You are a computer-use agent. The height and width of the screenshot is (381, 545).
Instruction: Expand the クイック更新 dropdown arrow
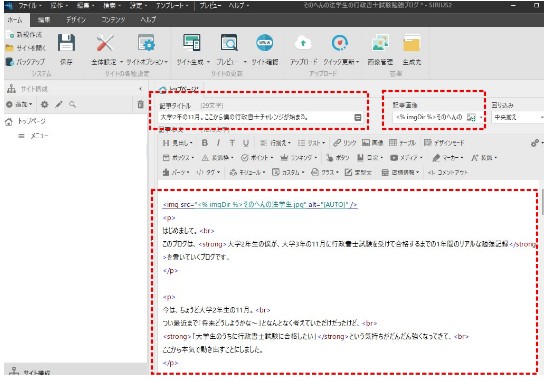click(x=357, y=62)
